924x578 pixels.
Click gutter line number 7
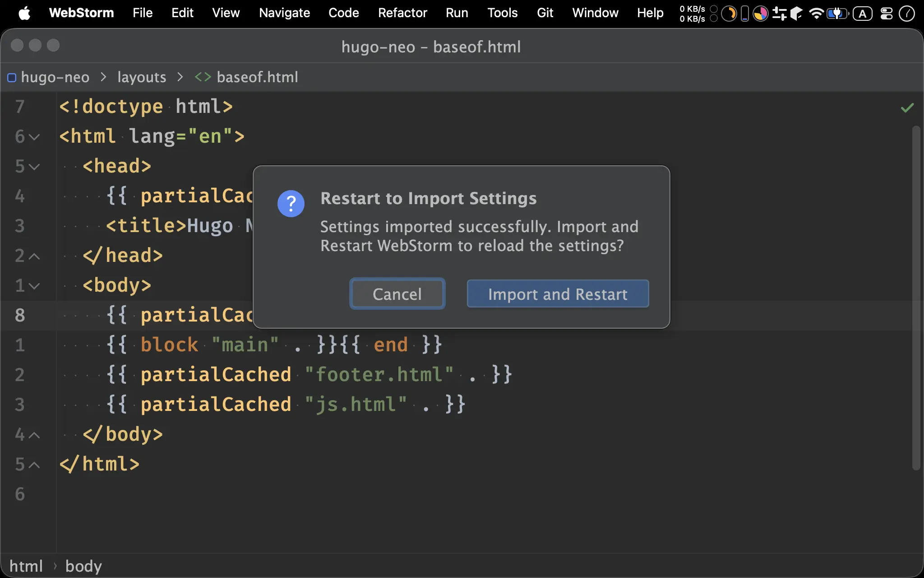point(20,107)
